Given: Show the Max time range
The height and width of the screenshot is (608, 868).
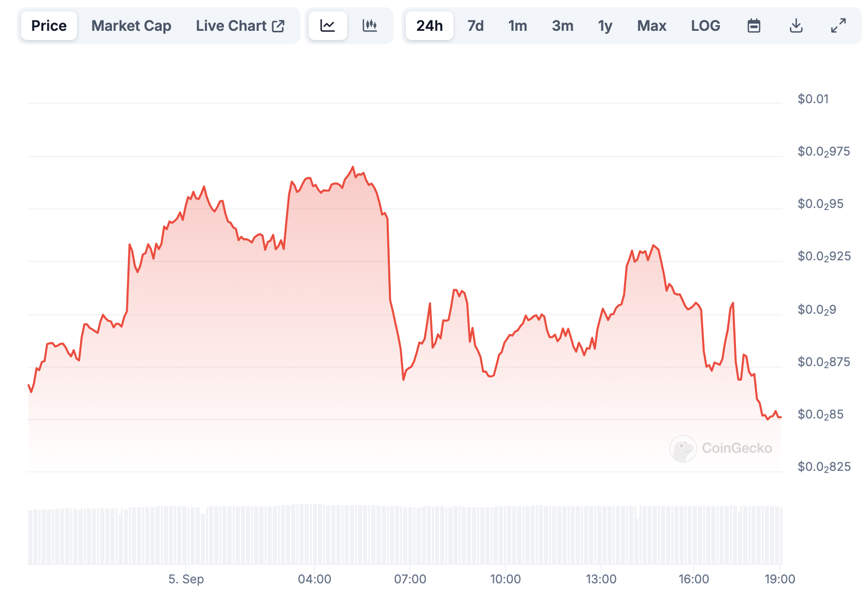Looking at the screenshot, I should pyautogui.click(x=651, y=26).
